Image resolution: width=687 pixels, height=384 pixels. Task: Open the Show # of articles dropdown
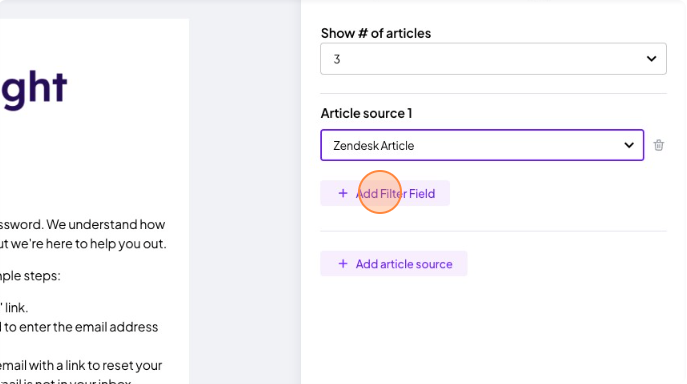pos(493,59)
